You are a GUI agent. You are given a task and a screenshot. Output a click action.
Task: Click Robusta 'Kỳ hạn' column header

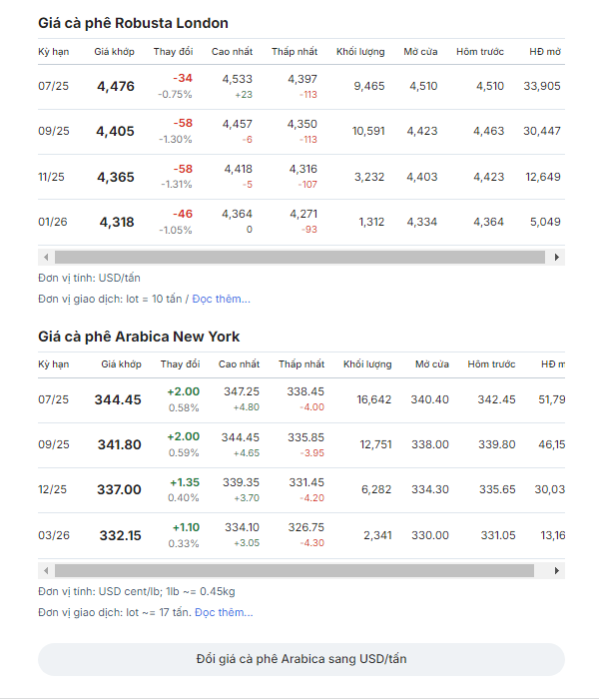[x=54, y=52]
